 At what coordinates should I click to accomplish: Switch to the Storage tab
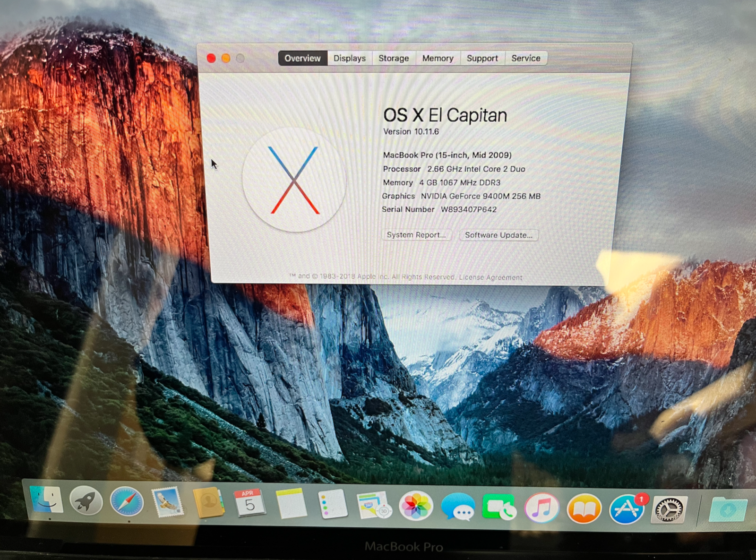point(394,58)
